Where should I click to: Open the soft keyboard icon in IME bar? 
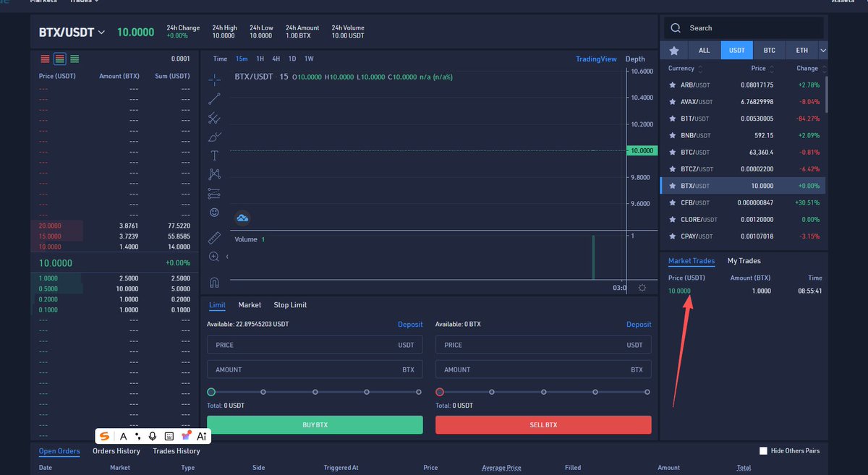(x=169, y=436)
